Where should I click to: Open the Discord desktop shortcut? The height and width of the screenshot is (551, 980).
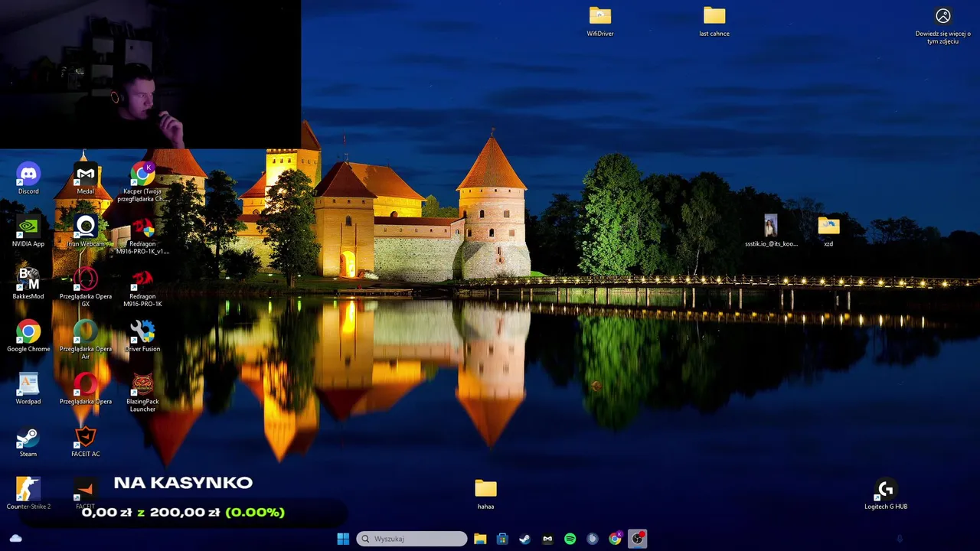click(x=28, y=179)
